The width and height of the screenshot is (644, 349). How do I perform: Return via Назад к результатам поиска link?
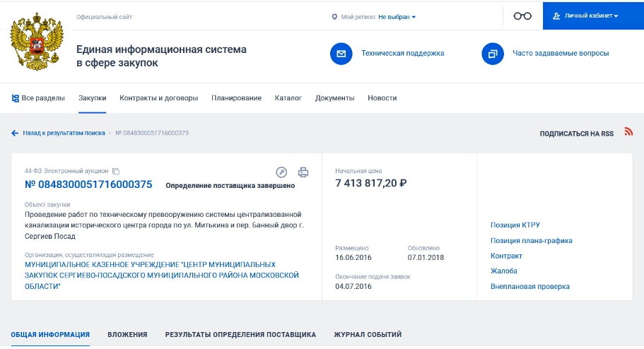click(x=64, y=133)
